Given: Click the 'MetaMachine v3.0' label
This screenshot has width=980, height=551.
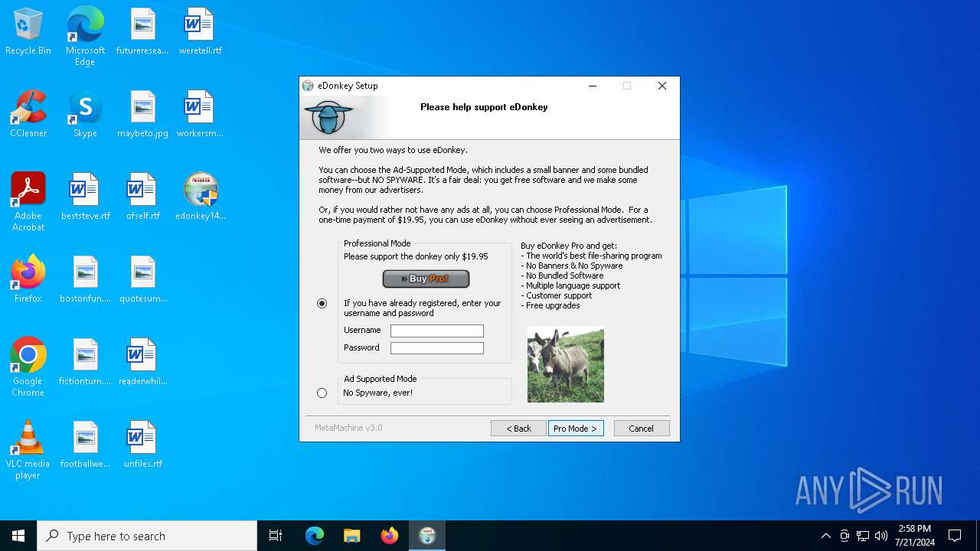Looking at the screenshot, I should (348, 428).
